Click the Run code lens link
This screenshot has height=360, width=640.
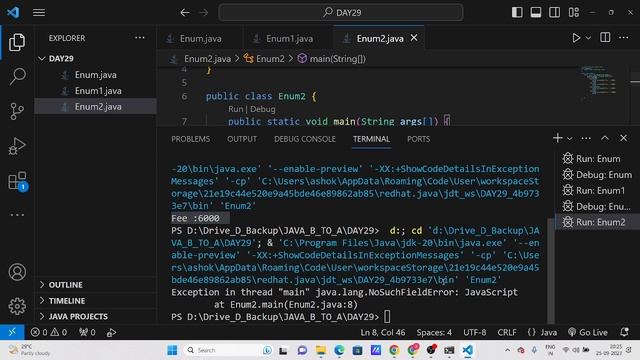click(x=235, y=109)
